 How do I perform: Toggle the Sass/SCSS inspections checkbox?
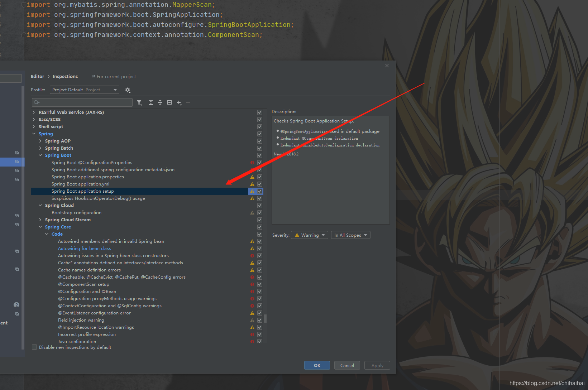(260, 120)
